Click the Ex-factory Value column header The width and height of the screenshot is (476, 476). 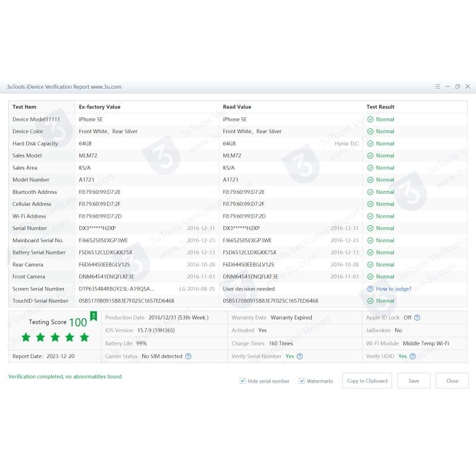click(x=99, y=107)
